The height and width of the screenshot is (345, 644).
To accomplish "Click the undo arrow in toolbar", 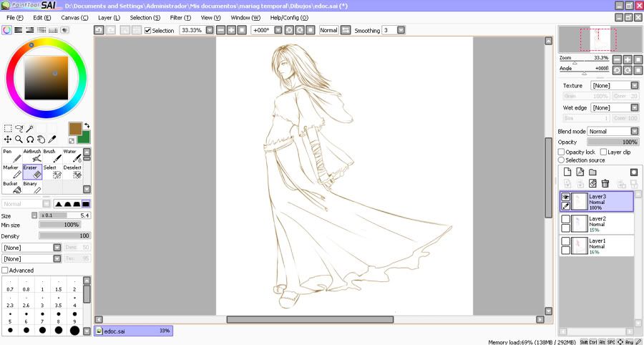I will (99, 30).
